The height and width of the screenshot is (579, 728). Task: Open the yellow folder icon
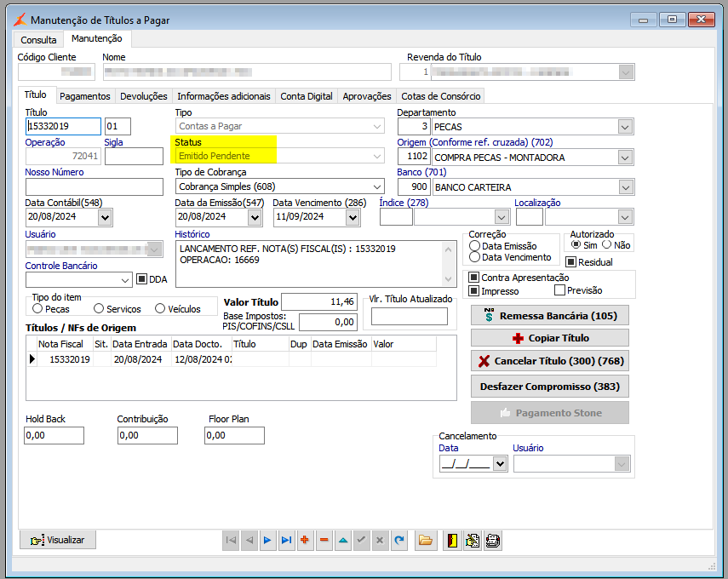[426, 540]
